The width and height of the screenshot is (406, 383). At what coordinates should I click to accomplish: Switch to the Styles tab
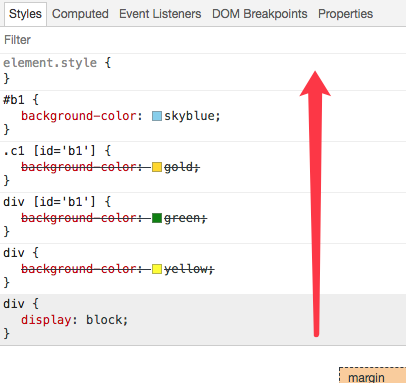[25, 14]
